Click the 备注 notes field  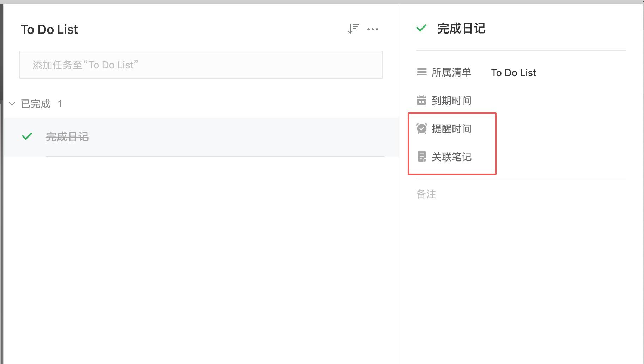pyautogui.click(x=426, y=194)
